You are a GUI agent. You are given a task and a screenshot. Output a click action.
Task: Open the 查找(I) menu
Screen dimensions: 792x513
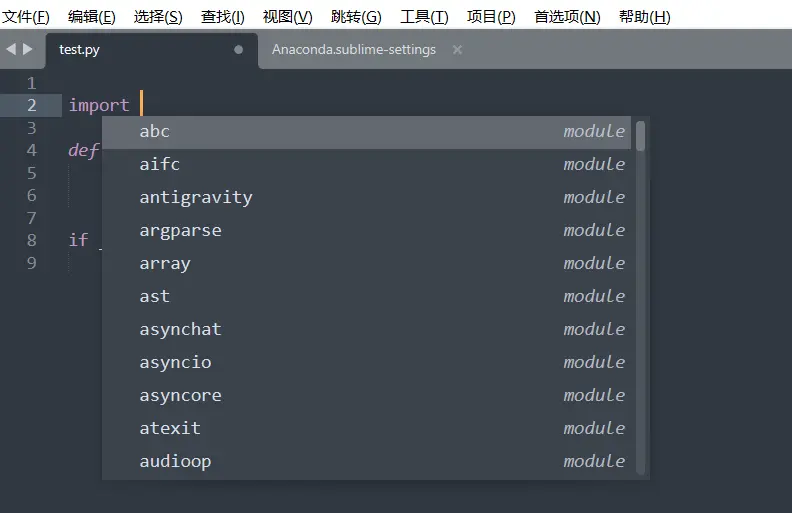(222, 17)
